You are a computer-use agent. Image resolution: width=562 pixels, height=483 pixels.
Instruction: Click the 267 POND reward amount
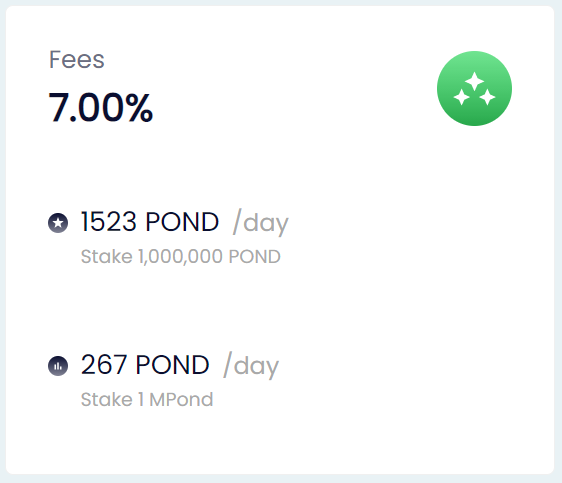click(145, 365)
